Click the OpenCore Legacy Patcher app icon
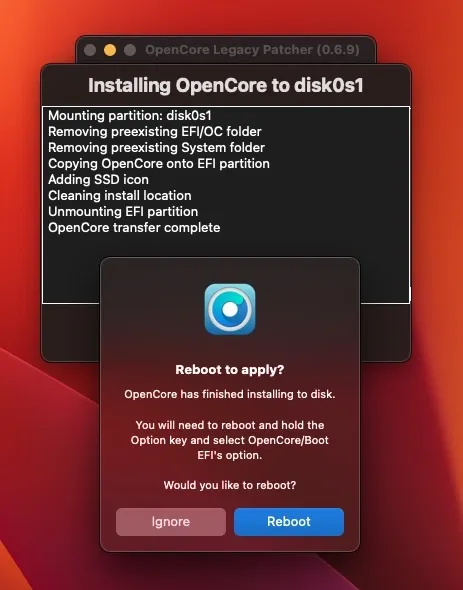The image size is (463, 590). click(x=230, y=309)
